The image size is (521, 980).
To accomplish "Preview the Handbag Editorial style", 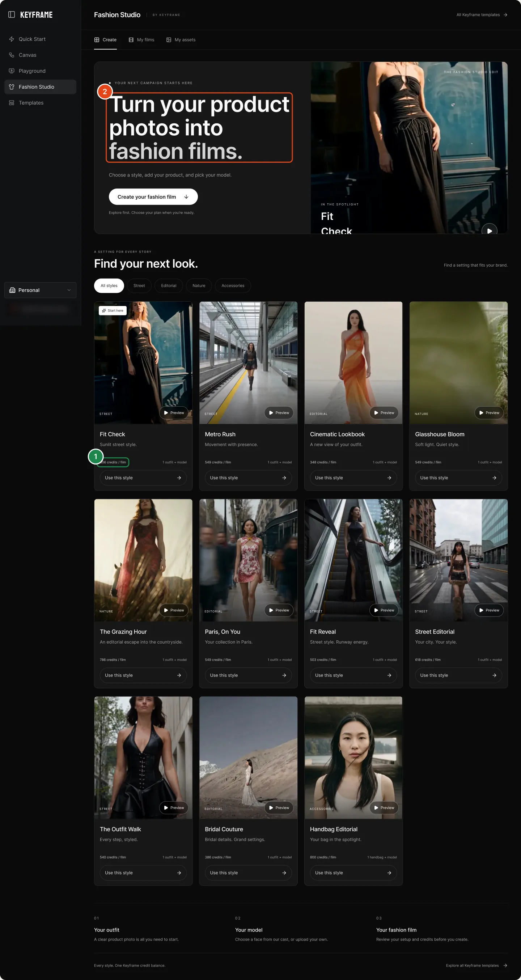I will point(384,808).
